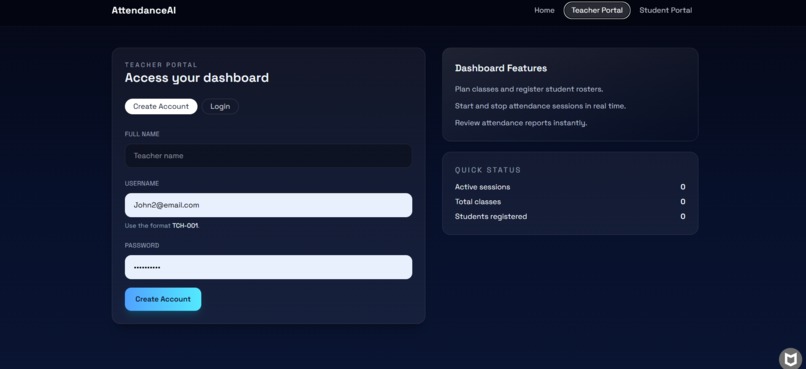Click the 'TEACHER PORTAL' label above the heading
Viewport: 806px width, 369px height.
[x=161, y=65]
